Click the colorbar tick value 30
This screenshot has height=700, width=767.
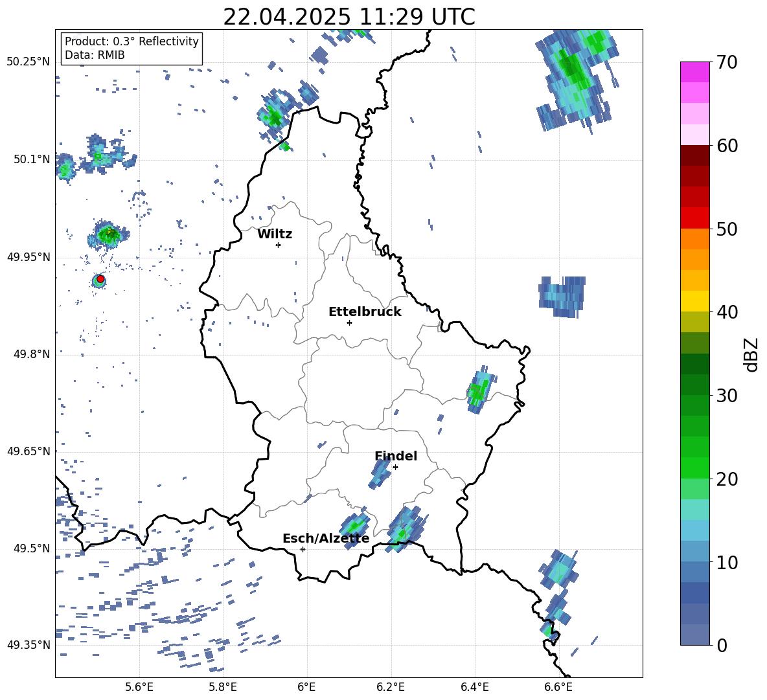[x=727, y=396]
